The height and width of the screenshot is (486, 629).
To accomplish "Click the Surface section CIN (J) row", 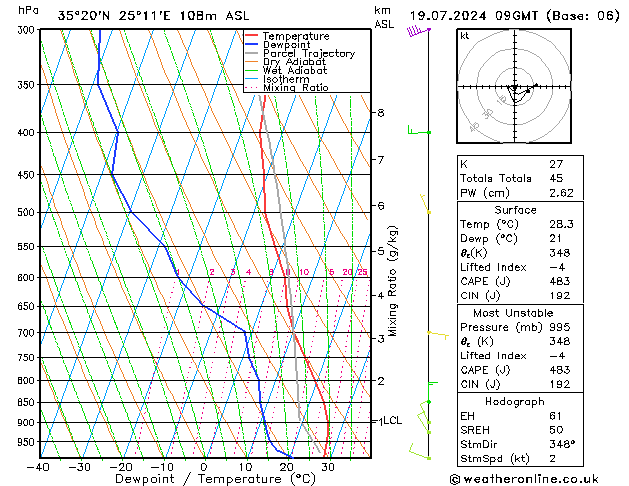I will point(520,296).
